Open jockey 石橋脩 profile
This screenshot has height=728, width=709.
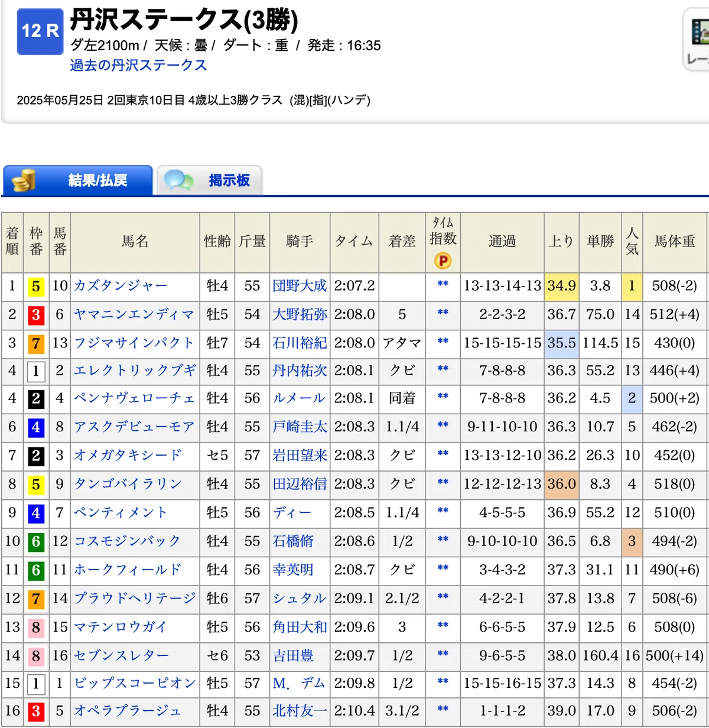coord(293,541)
